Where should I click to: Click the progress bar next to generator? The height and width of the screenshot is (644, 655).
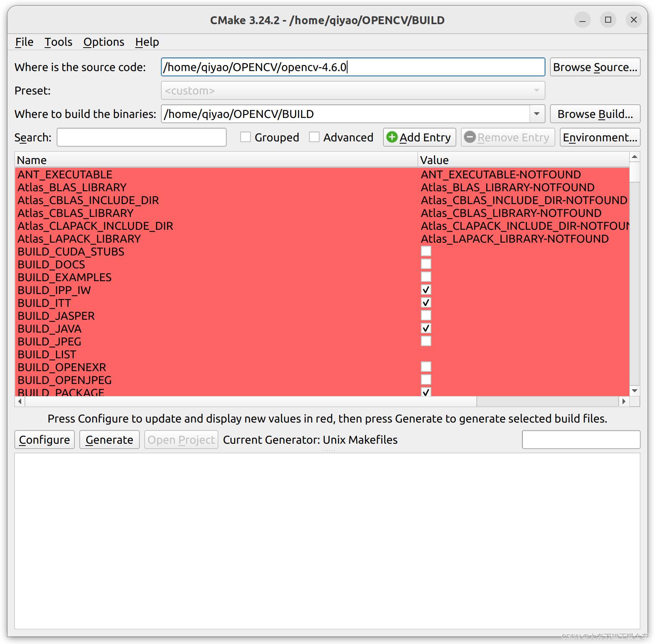(581, 440)
